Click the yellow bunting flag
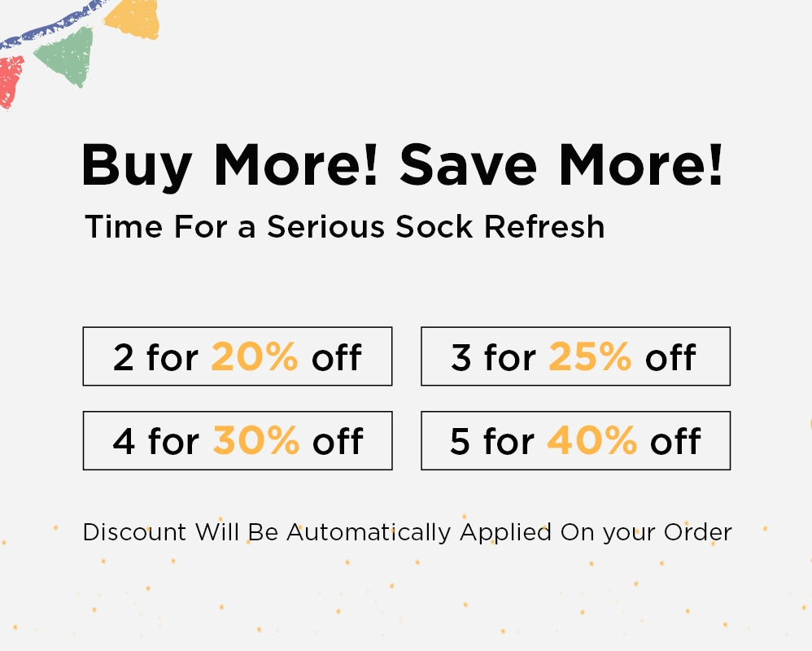 click(x=133, y=16)
